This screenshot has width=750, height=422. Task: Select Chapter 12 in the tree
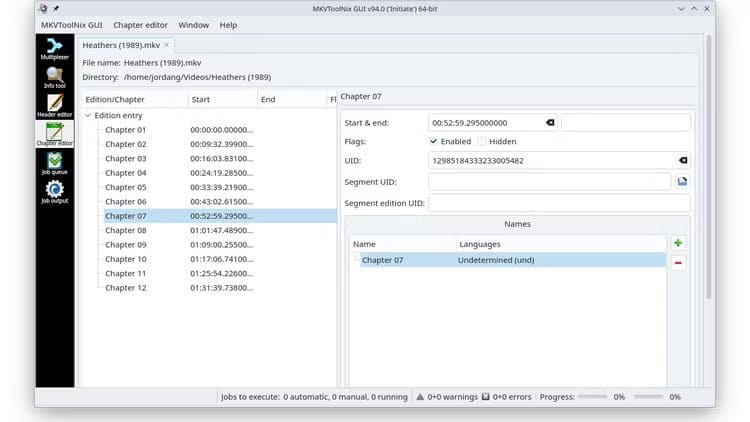tap(125, 288)
